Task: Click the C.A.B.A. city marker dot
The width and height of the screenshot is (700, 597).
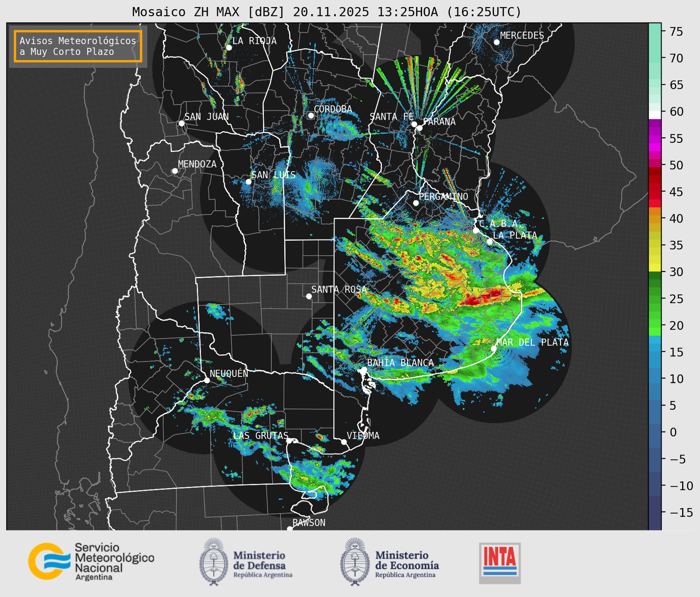Action: (476, 230)
